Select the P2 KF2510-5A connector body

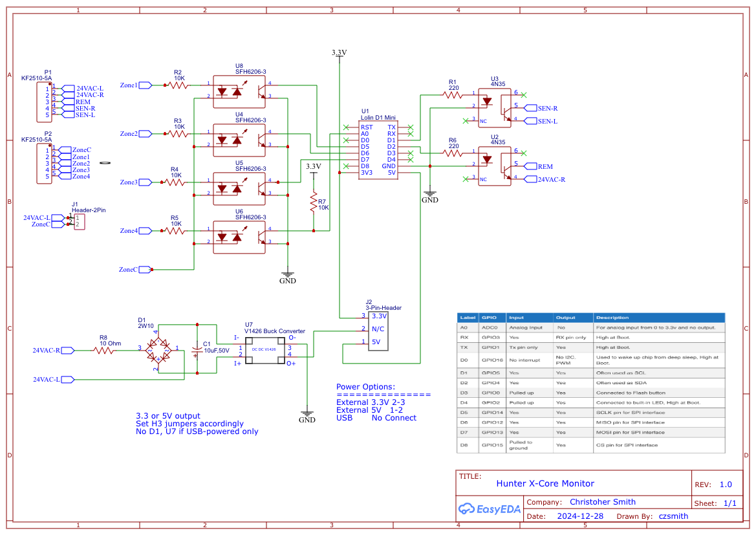[x=45, y=164]
